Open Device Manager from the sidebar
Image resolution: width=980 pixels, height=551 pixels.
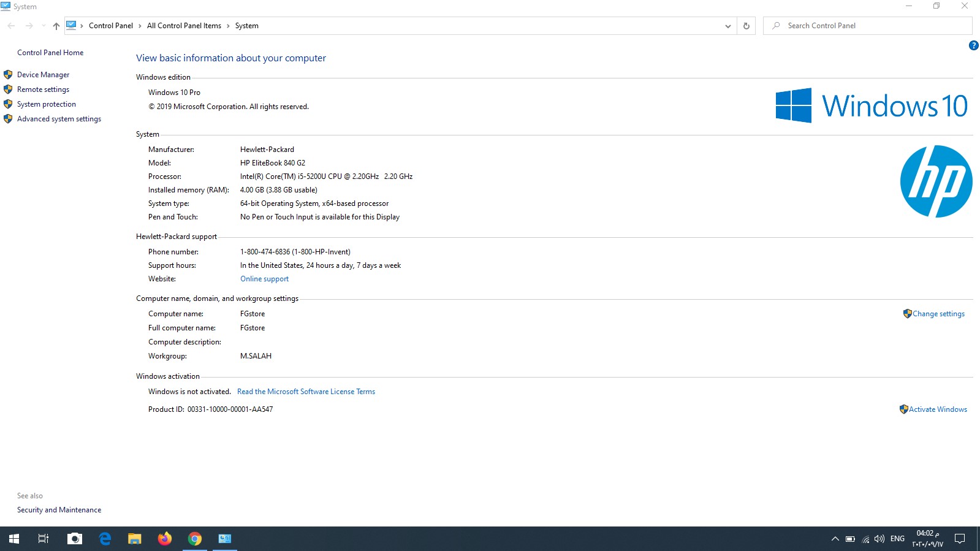tap(43, 75)
